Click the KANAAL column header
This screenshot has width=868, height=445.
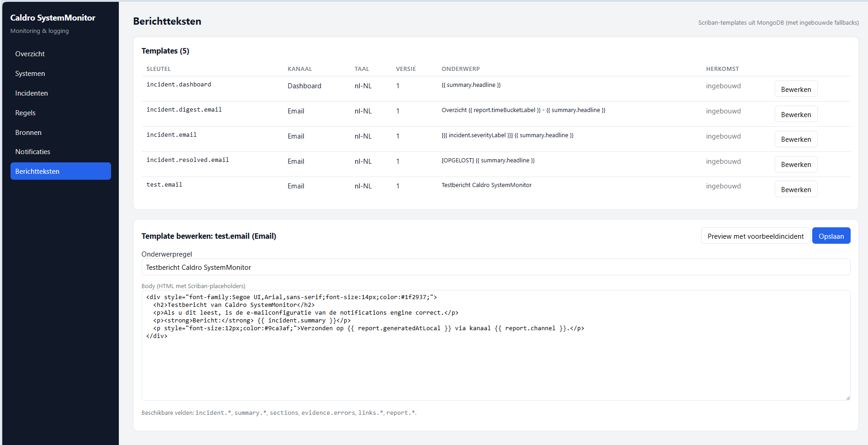click(x=300, y=69)
